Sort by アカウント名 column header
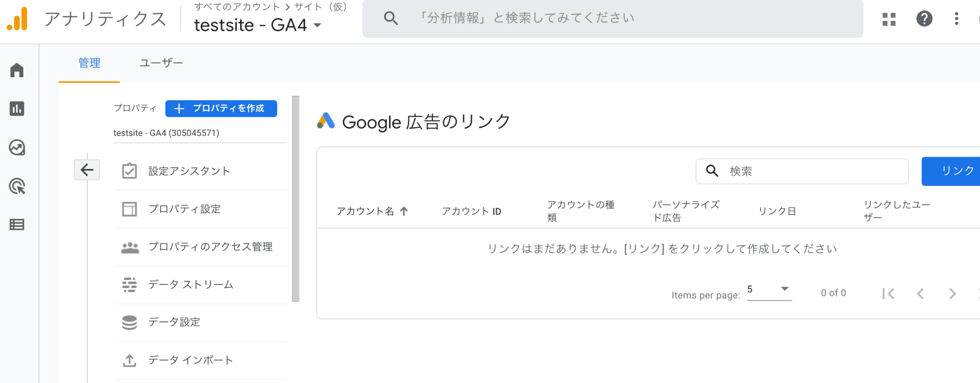Viewport: 980px width, 383px height. click(366, 211)
